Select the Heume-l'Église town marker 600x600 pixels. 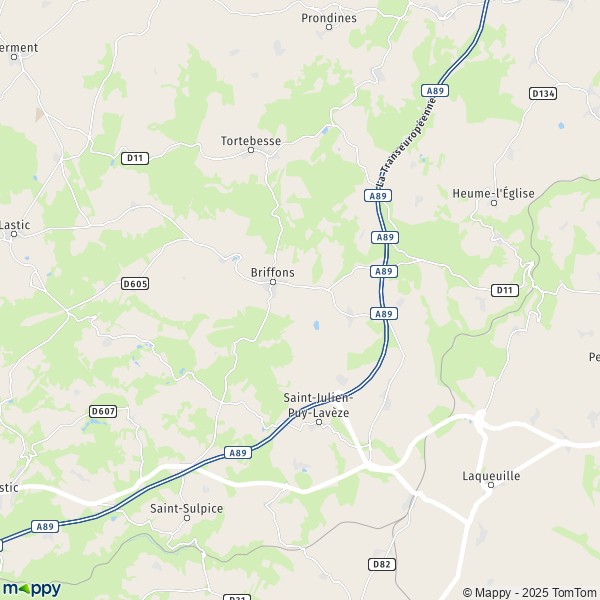(494, 203)
